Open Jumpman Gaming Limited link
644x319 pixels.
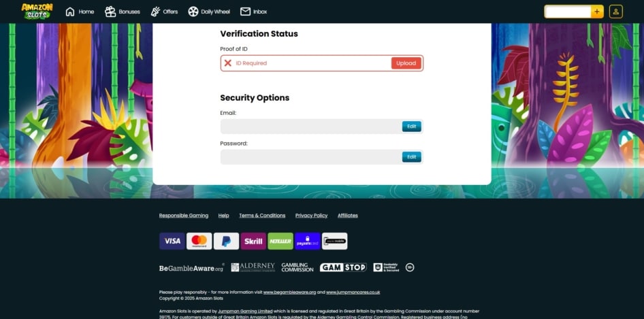(245, 312)
